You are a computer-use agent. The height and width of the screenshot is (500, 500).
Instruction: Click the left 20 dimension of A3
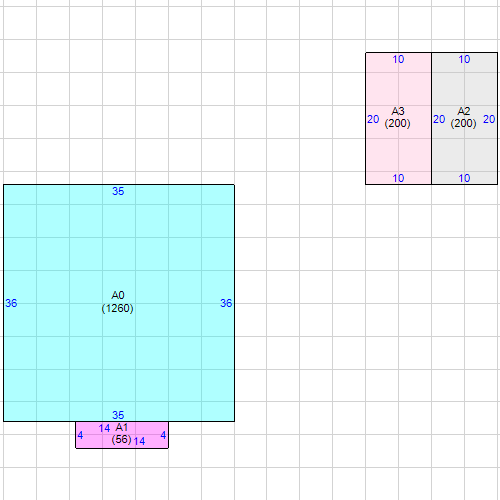[373, 119]
